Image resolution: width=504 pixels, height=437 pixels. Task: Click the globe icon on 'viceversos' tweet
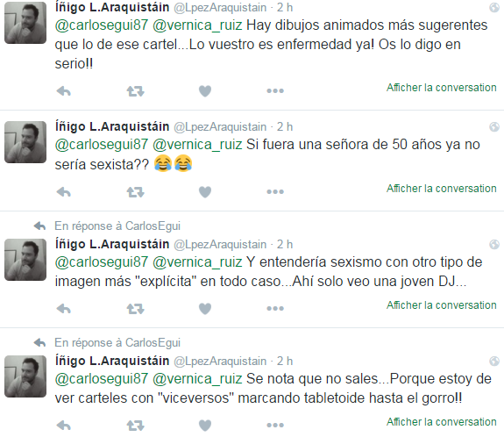pos(494,361)
